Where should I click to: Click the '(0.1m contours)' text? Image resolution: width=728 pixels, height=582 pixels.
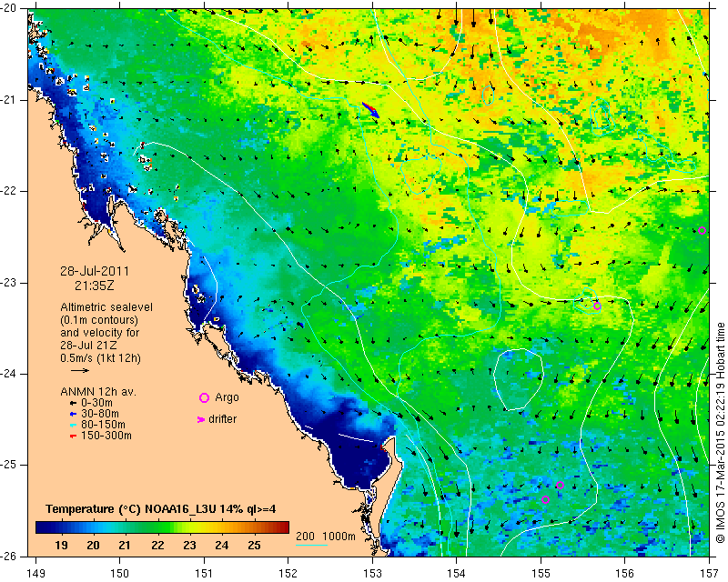click(99, 320)
